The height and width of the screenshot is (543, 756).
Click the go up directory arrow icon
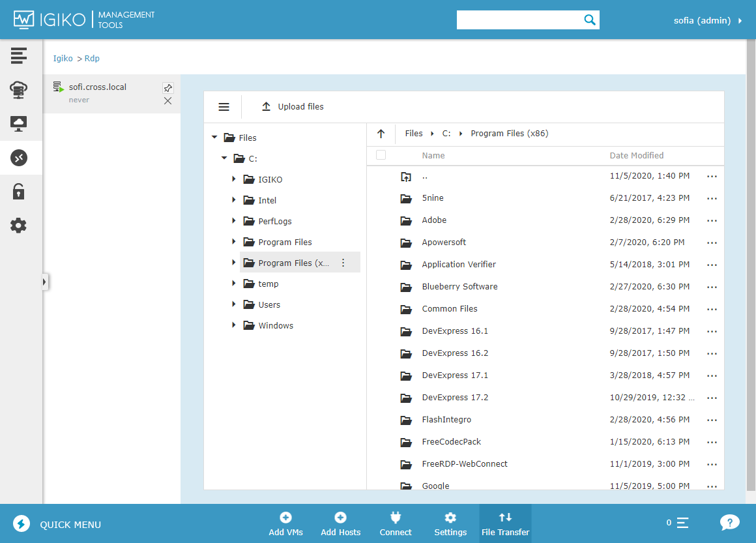pyautogui.click(x=381, y=134)
